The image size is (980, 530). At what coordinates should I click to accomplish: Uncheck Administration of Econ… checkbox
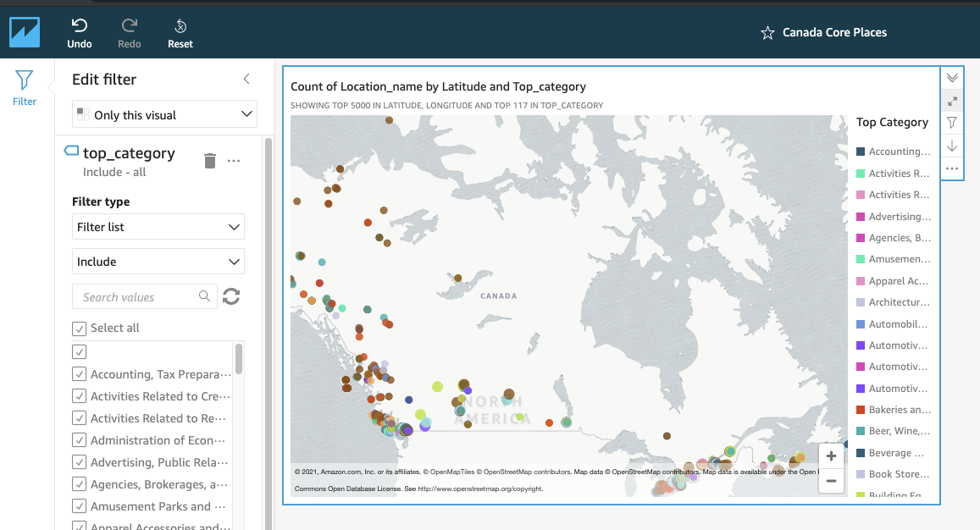click(x=79, y=440)
